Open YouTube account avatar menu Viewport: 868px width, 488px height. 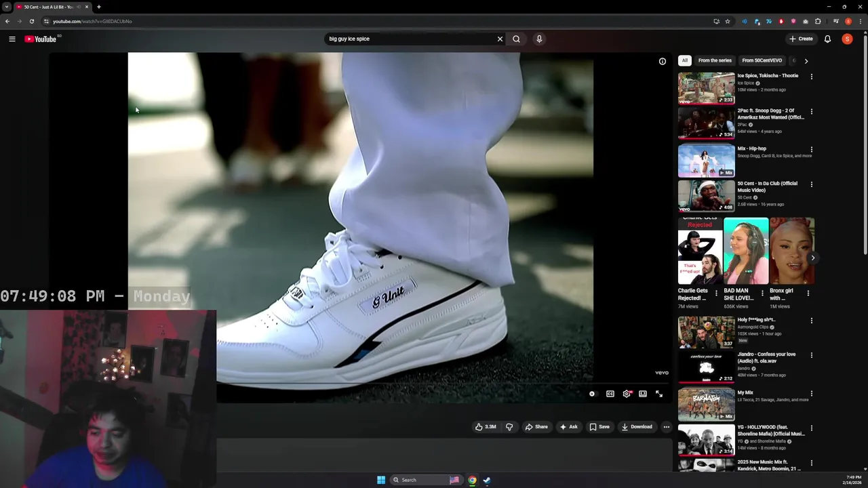847,39
